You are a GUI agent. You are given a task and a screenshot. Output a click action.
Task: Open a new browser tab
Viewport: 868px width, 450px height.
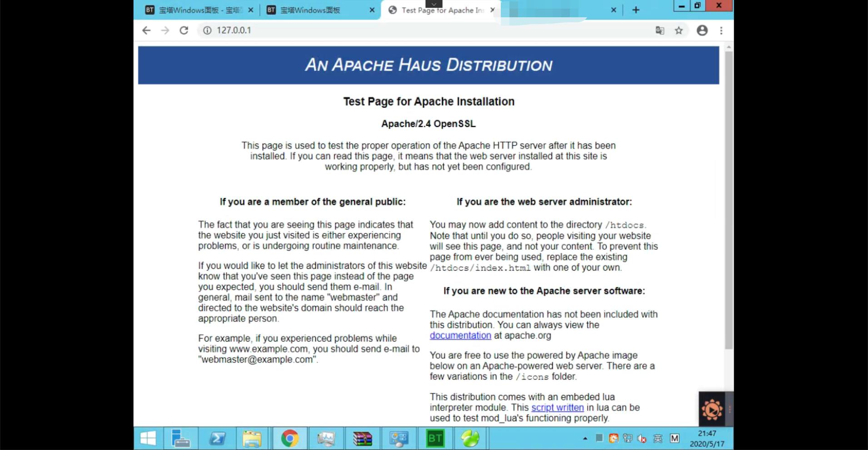tap(636, 10)
